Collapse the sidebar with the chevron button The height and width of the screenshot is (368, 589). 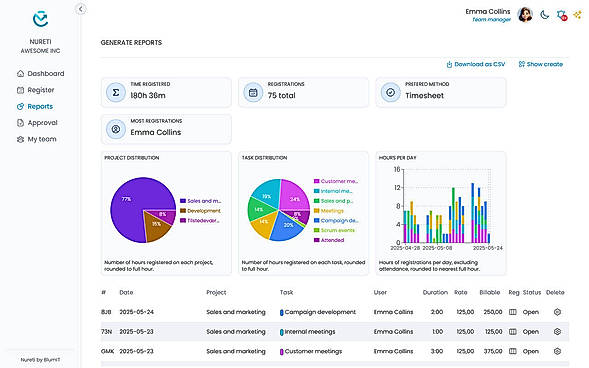[x=80, y=9]
